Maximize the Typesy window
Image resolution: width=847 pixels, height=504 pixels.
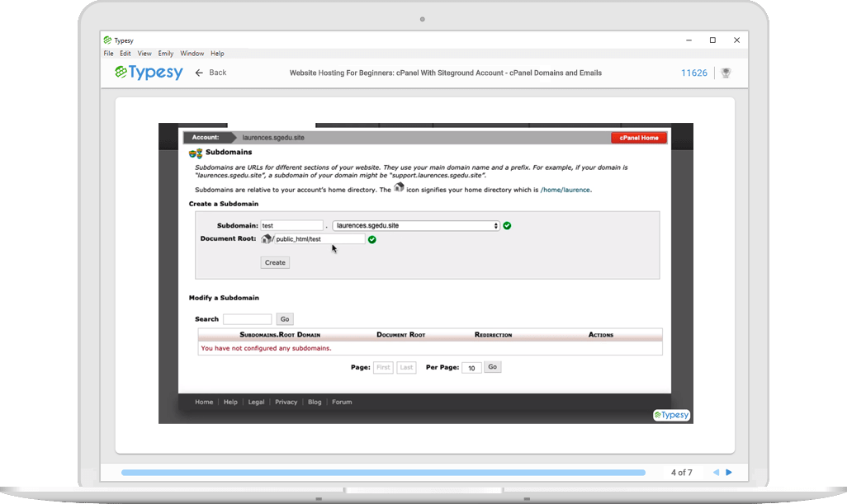[x=712, y=40]
